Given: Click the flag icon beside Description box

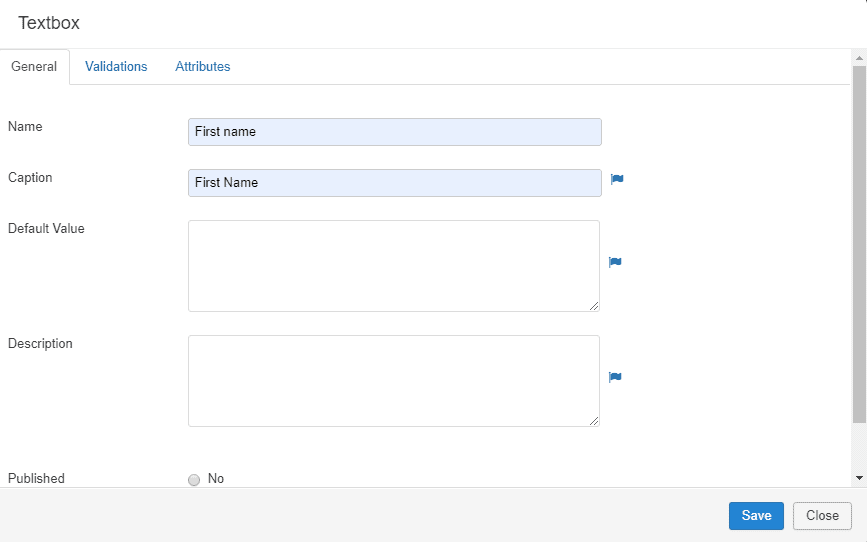Looking at the screenshot, I should click(615, 377).
